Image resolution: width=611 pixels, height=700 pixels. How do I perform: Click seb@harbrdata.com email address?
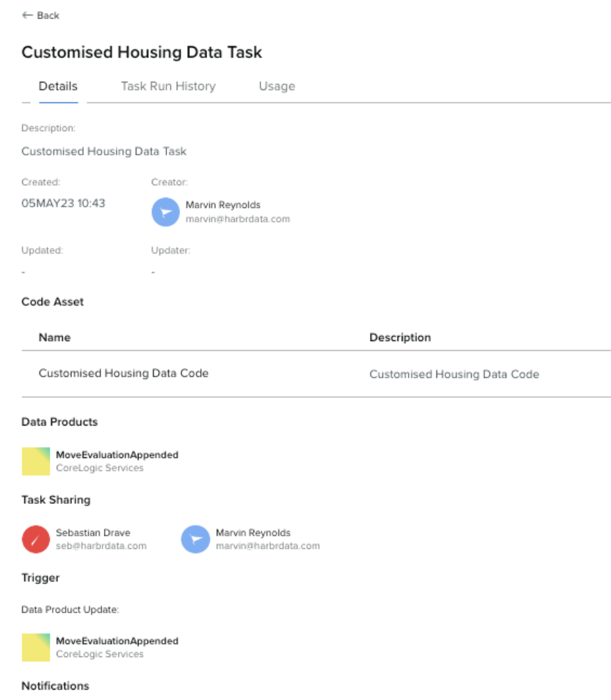[x=101, y=546]
